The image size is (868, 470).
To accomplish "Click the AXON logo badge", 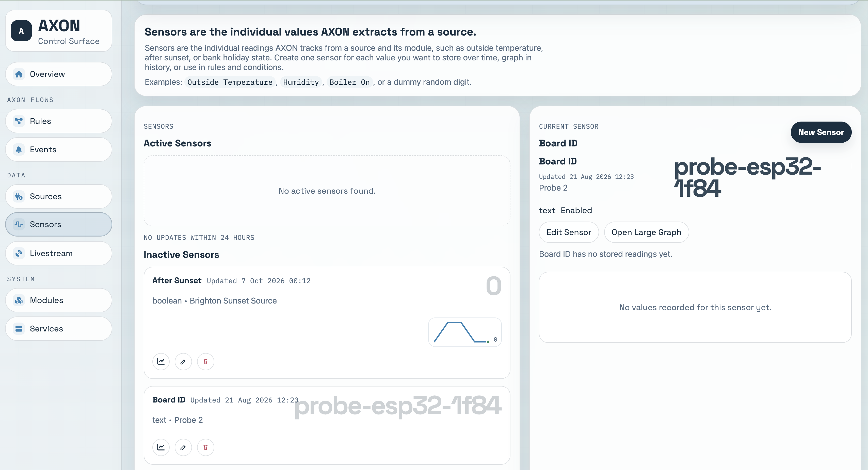I will [21, 31].
